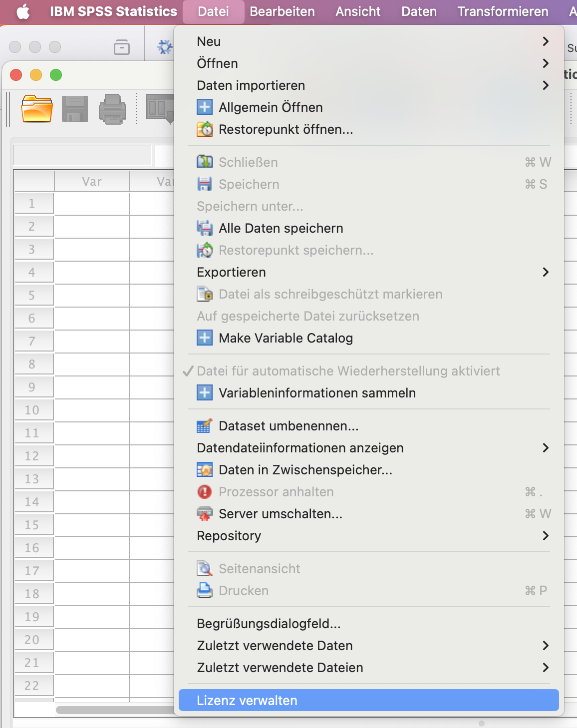Click the Open folder toolbar icon
Image resolution: width=577 pixels, height=728 pixels.
click(36, 108)
